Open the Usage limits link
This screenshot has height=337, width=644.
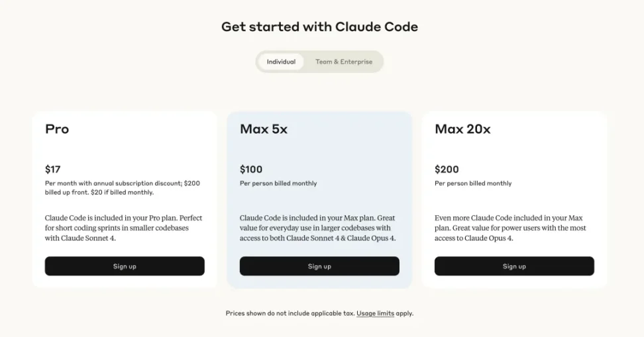coord(375,313)
